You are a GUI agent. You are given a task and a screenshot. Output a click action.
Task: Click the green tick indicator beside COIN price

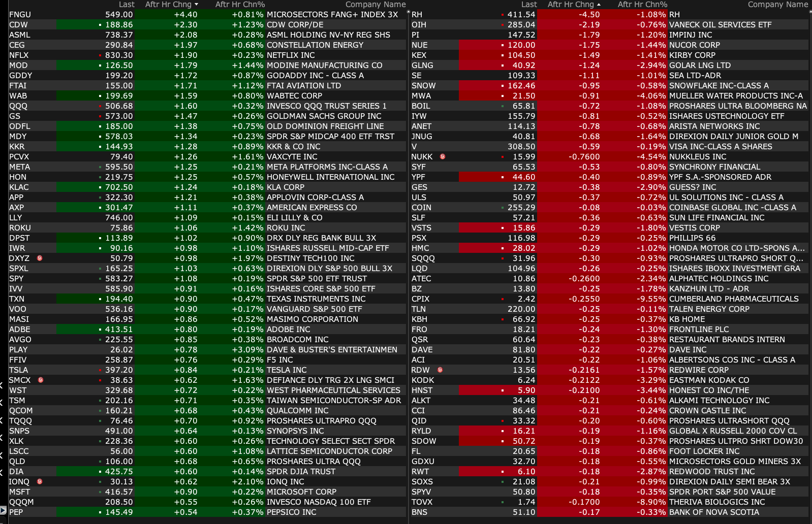pos(503,208)
